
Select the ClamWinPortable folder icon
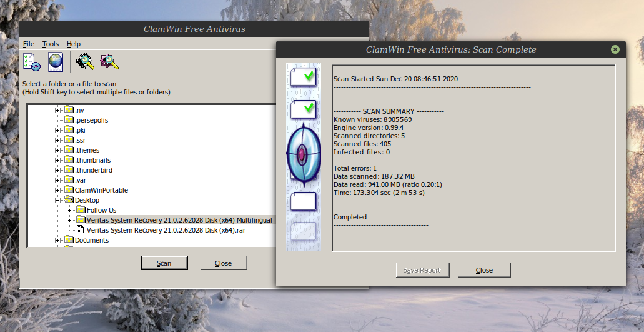tap(69, 190)
